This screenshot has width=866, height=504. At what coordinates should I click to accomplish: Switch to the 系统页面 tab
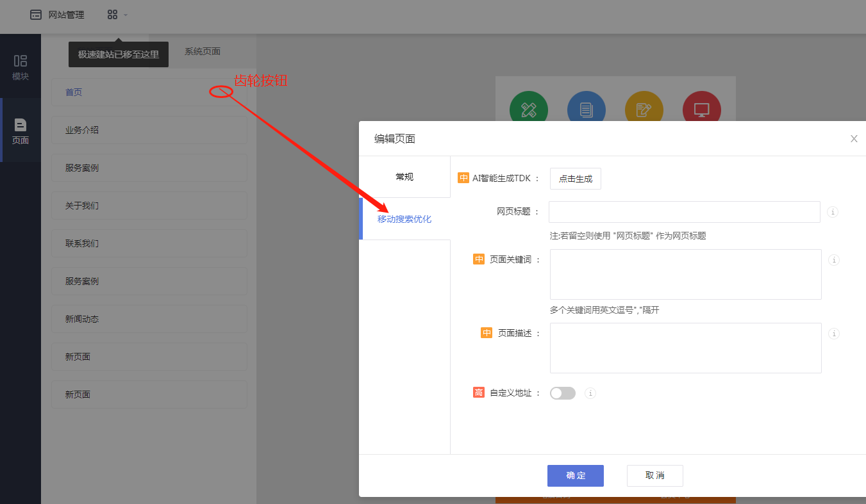point(203,52)
